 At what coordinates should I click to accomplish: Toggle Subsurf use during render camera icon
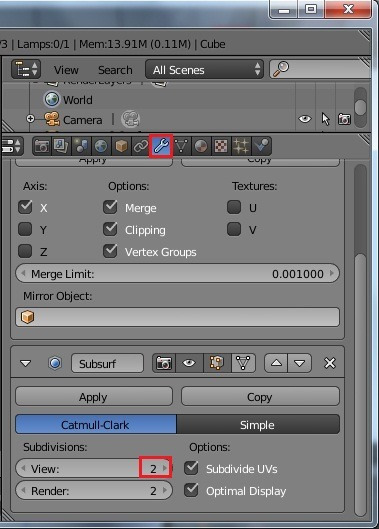(164, 363)
